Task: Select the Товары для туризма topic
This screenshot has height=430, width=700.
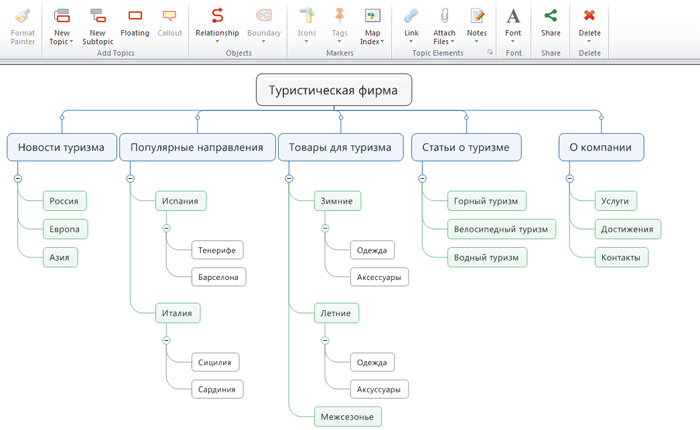Action: pos(341,147)
